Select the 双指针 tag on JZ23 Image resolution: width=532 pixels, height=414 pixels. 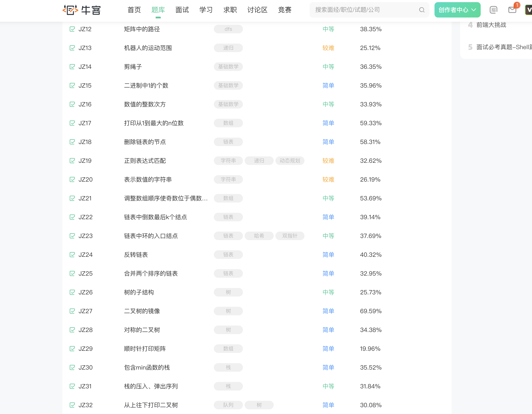[290, 236]
